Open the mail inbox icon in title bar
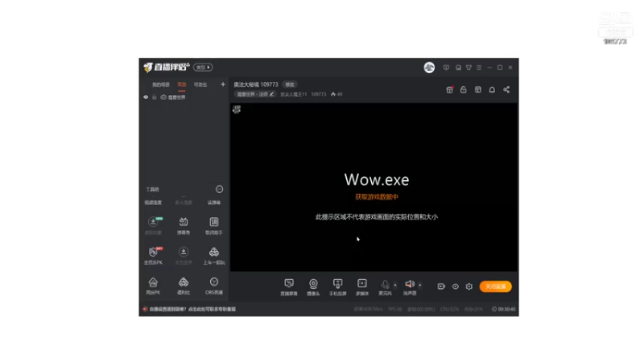The height and width of the screenshot is (362, 644). [458, 68]
